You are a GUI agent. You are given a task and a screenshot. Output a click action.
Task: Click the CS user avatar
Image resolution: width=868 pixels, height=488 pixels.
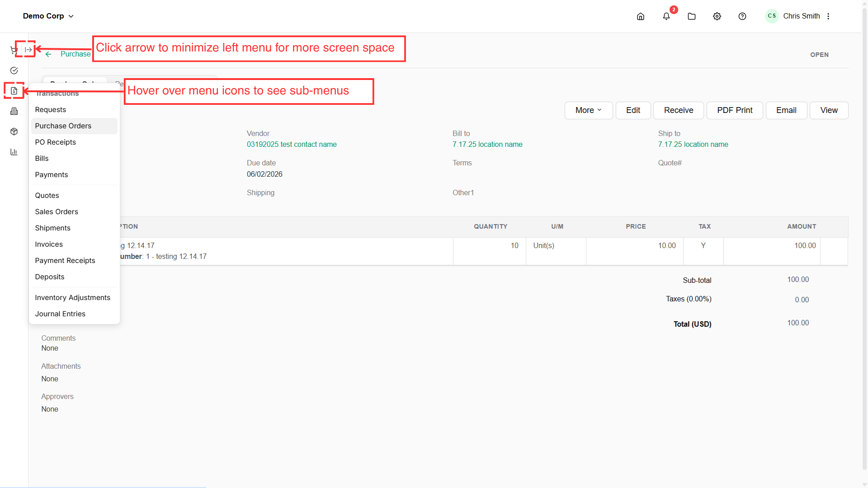coord(772,16)
